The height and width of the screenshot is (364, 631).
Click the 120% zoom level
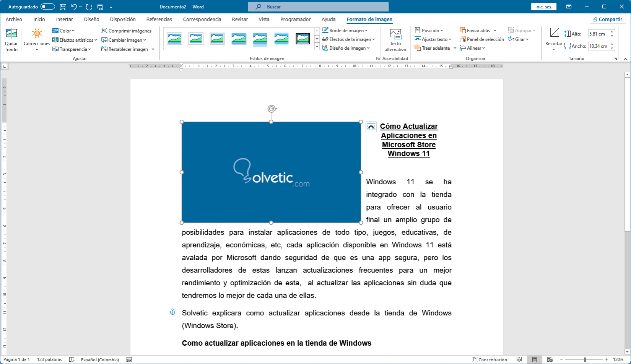618,359
